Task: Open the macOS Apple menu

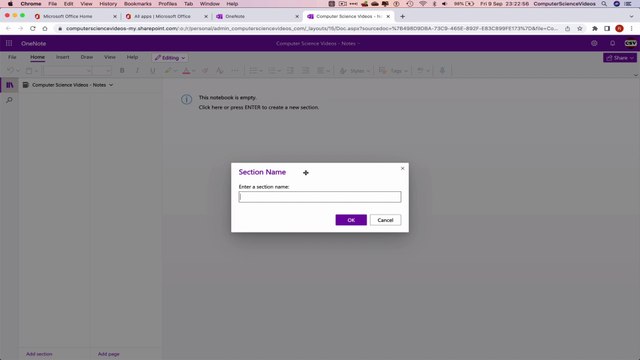Action: [10, 4]
